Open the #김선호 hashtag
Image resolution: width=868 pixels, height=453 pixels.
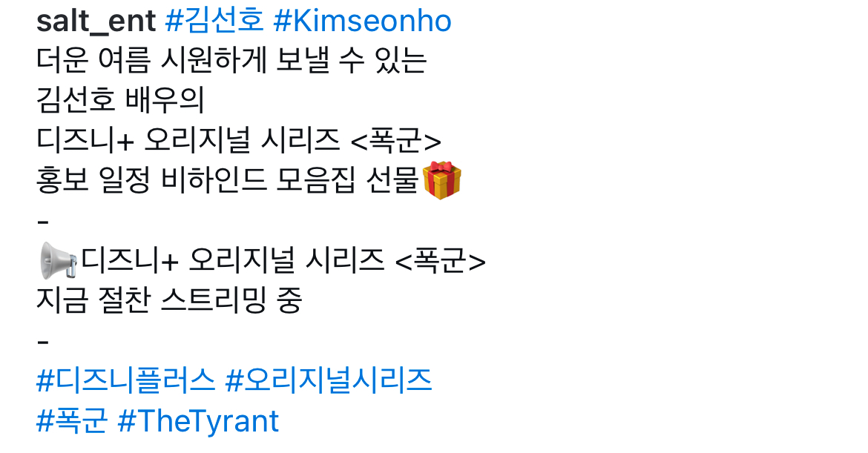pyautogui.click(x=214, y=21)
